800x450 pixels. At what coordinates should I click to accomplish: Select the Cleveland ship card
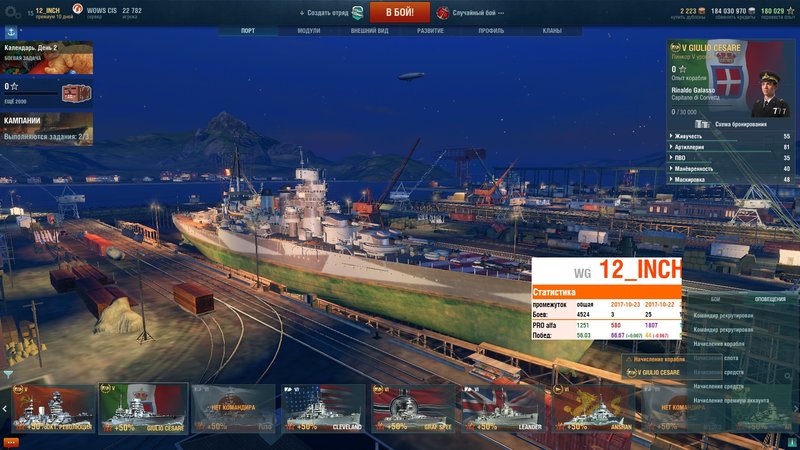323,409
